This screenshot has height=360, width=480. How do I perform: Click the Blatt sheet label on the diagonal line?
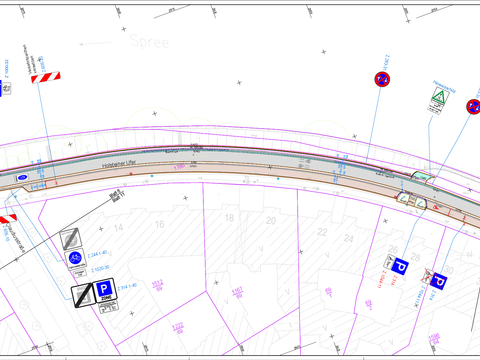tap(116, 196)
